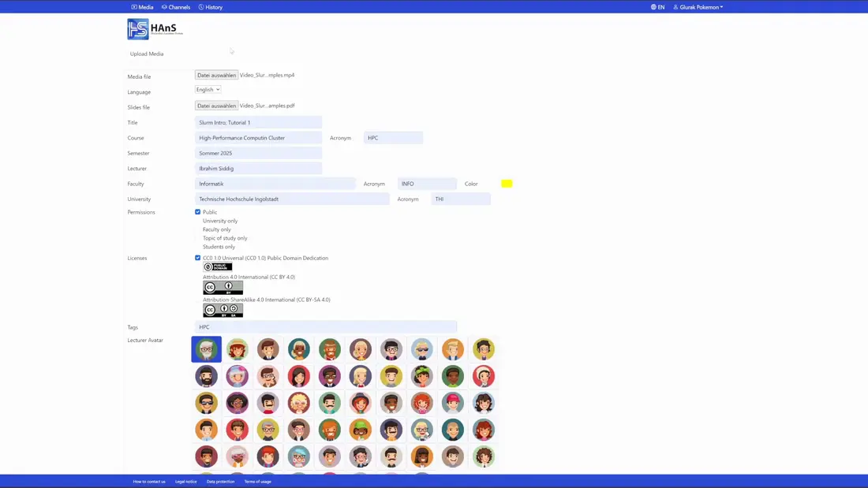Select the University only permission option
The height and width of the screenshot is (488, 868).
point(219,221)
